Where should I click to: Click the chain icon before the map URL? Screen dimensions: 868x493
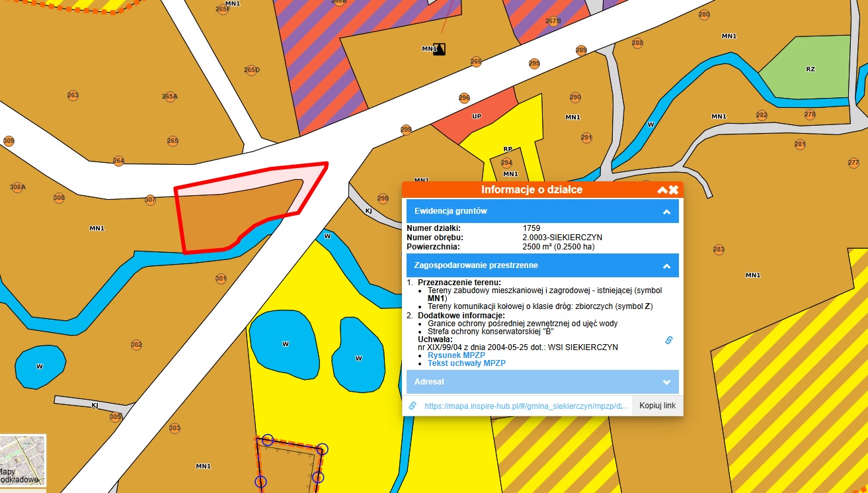413,406
